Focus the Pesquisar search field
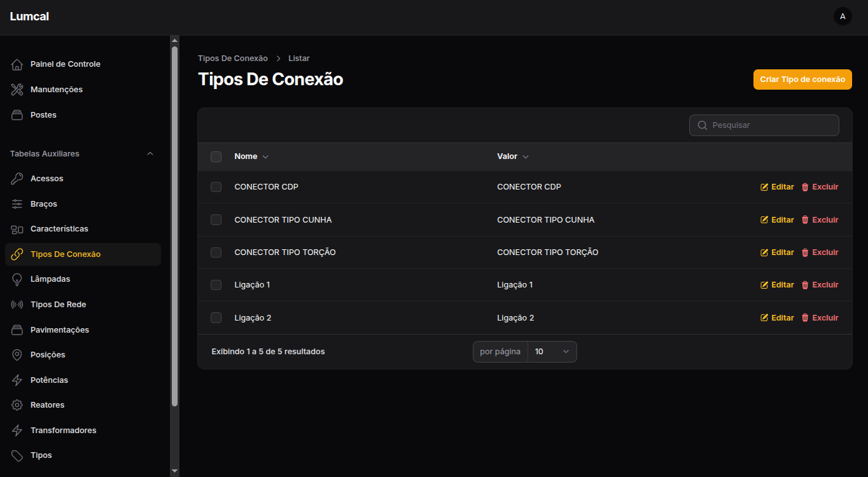 coord(770,125)
